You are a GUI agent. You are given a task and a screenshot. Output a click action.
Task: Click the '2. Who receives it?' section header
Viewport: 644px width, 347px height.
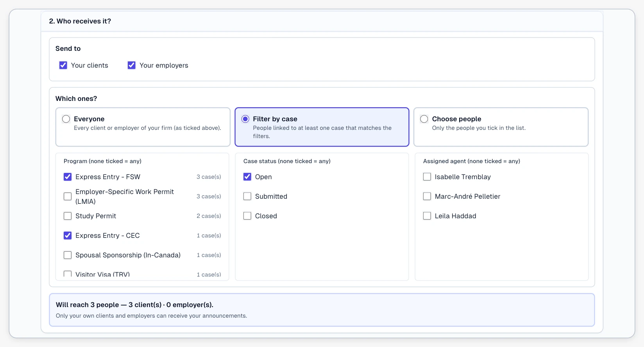(80, 21)
